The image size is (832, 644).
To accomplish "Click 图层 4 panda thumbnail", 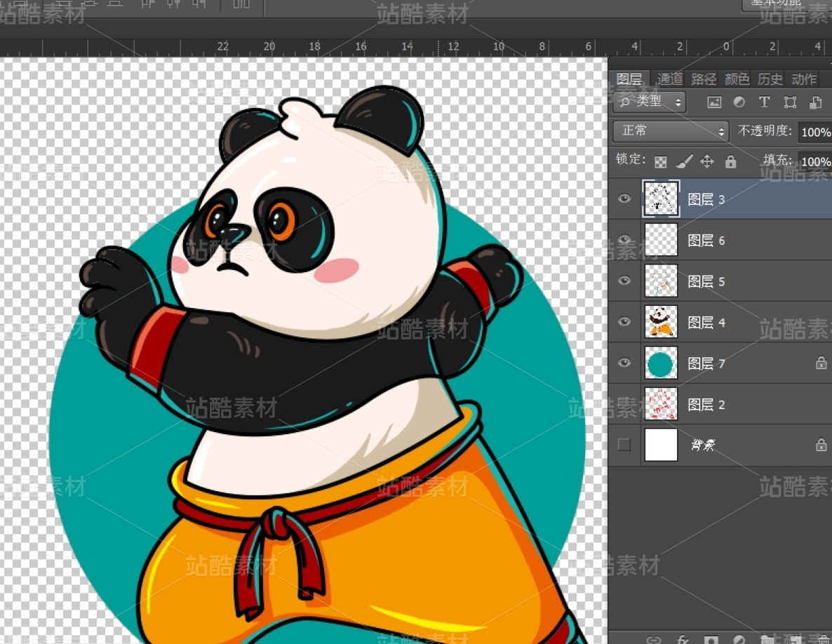I will click(x=661, y=322).
